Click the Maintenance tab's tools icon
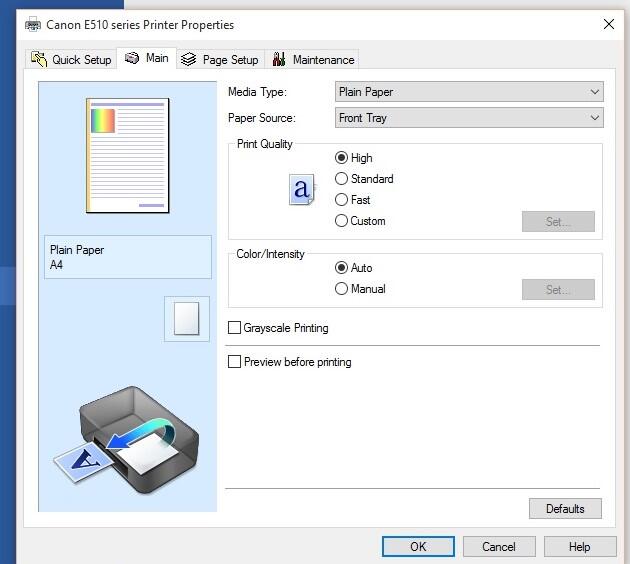The image size is (630, 564). [279, 59]
